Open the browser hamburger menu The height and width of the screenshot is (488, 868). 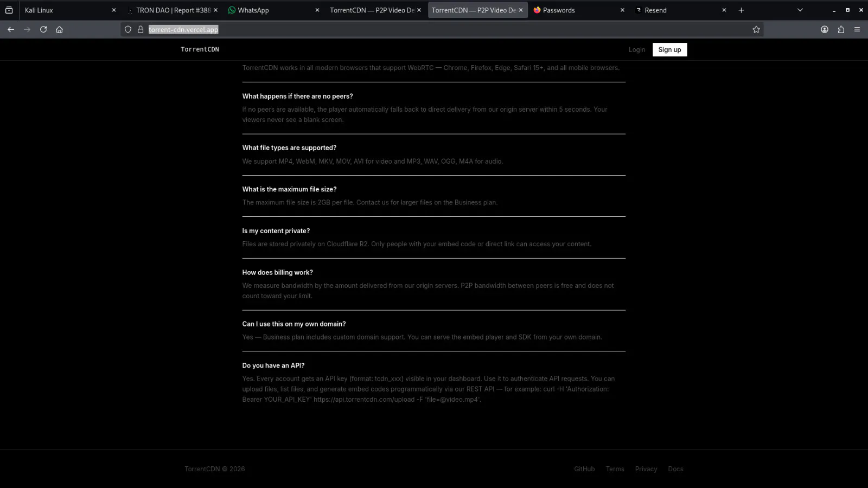tap(857, 29)
